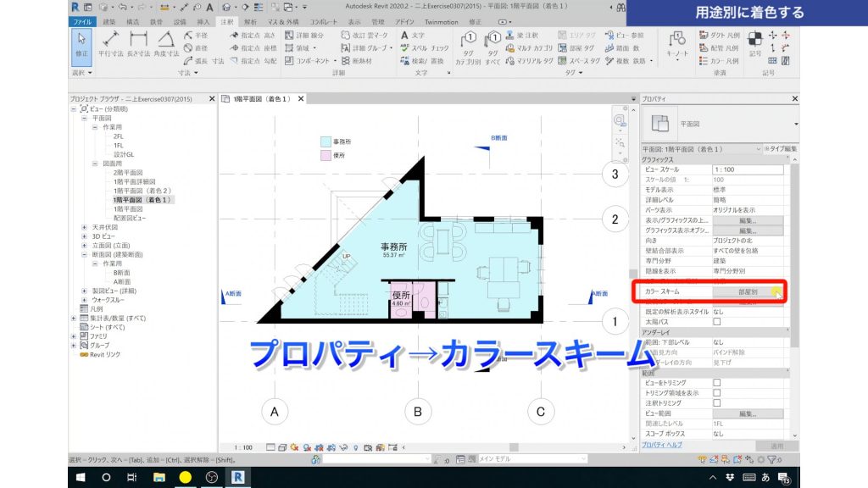This screenshot has height=488, width=868.
Task: Select the 半径 (radius dimension) tool
Action: click(195, 36)
